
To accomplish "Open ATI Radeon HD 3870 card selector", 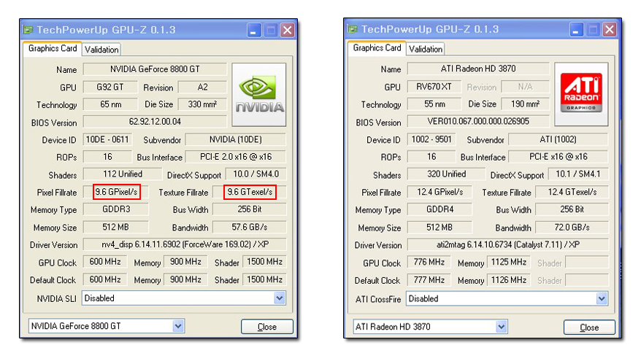I will (x=431, y=327).
